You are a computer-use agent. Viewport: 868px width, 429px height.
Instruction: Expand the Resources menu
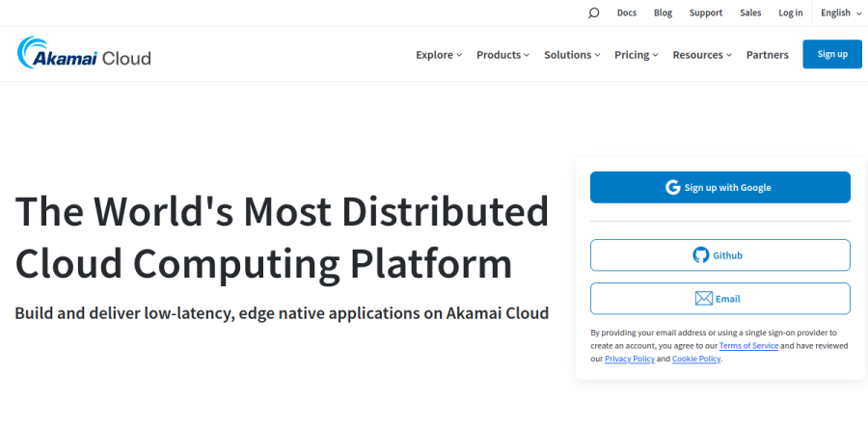[x=702, y=54]
